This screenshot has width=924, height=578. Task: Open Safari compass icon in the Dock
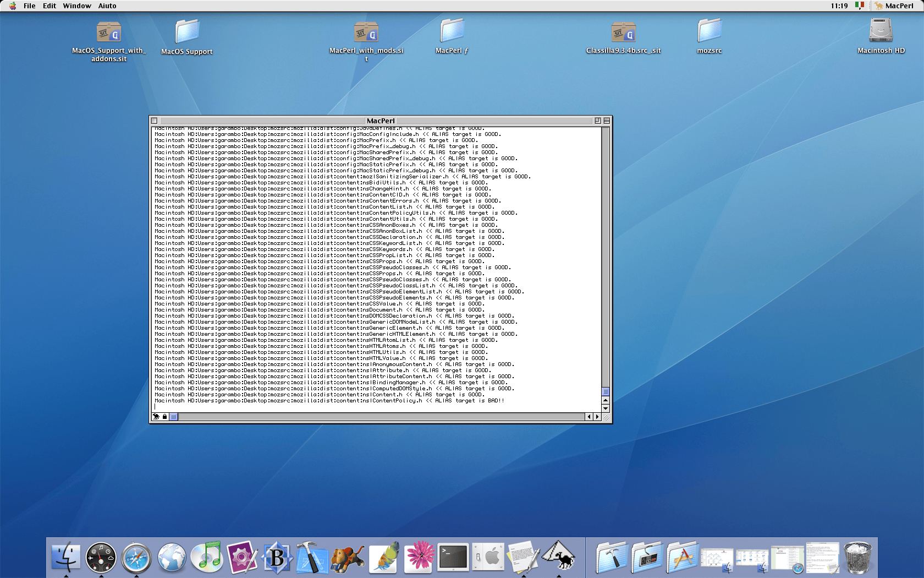(136, 557)
